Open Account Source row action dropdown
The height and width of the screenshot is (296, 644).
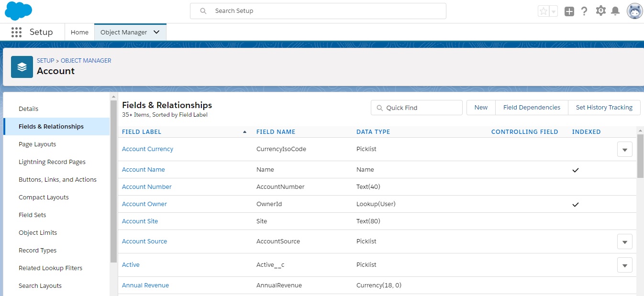pyautogui.click(x=624, y=241)
